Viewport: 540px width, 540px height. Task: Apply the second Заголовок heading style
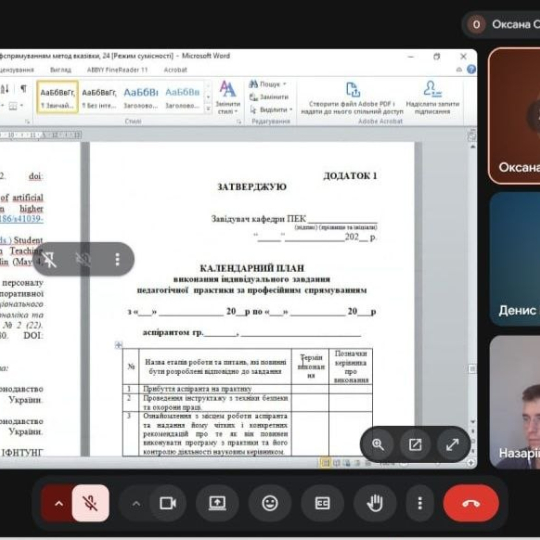pyautogui.click(x=183, y=98)
